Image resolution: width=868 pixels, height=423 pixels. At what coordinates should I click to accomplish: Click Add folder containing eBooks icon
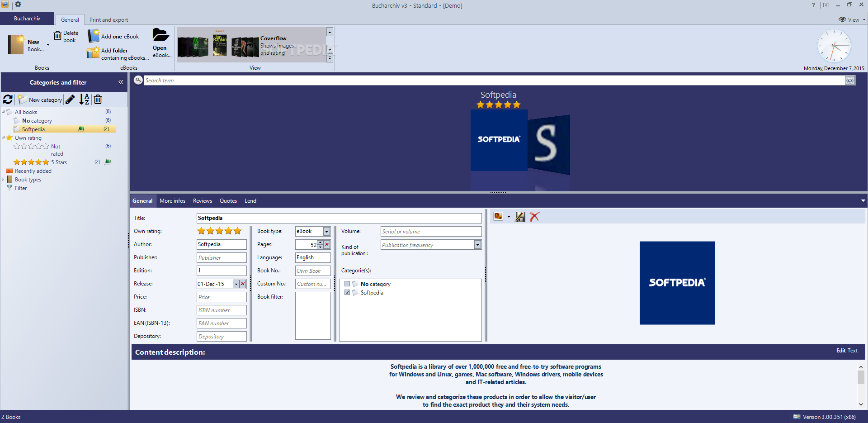(93, 52)
